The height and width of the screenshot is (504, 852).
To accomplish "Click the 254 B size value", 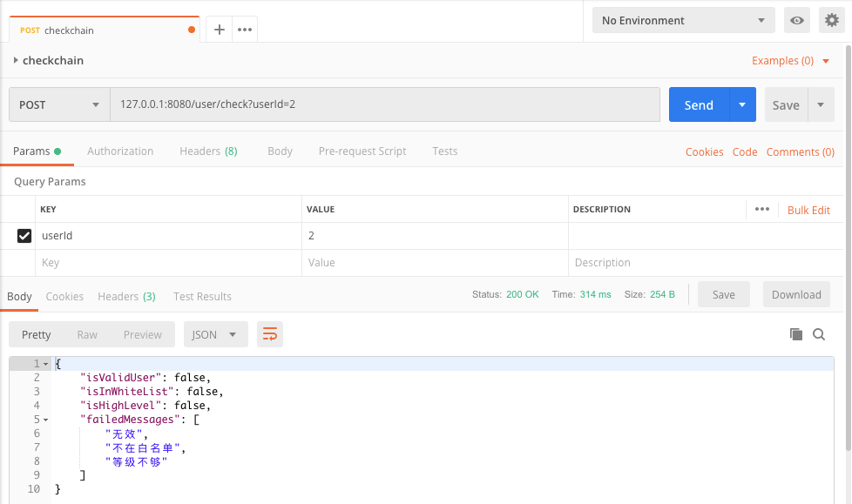I will tap(662, 294).
